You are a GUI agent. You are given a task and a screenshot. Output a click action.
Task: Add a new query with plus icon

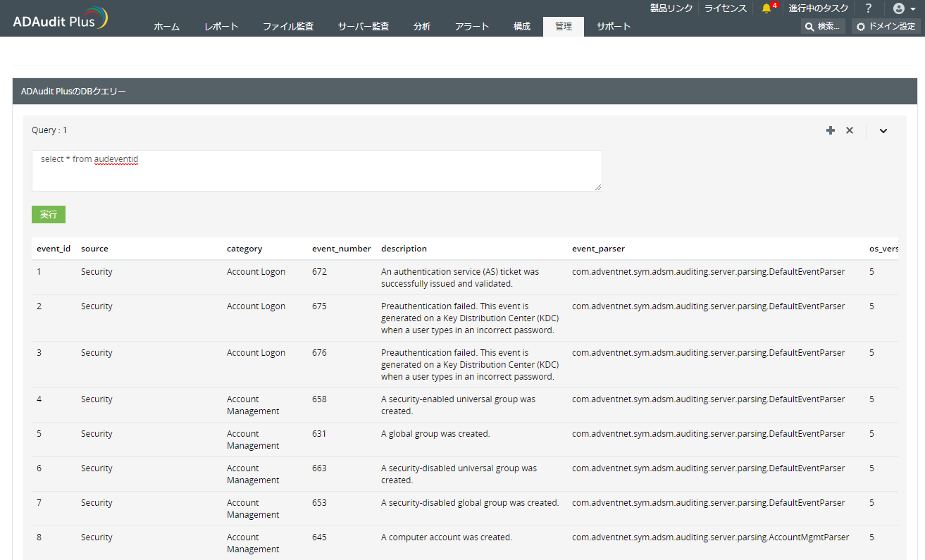831,130
